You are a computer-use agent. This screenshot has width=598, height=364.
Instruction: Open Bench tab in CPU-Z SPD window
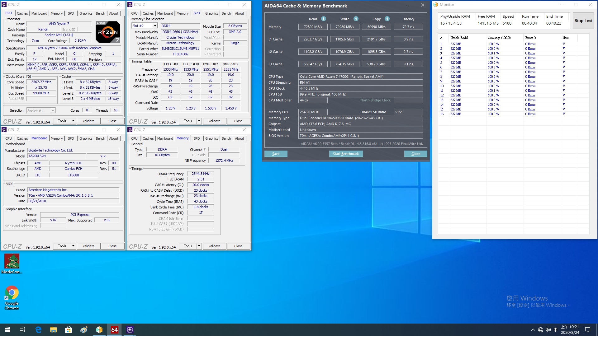pyautogui.click(x=226, y=13)
